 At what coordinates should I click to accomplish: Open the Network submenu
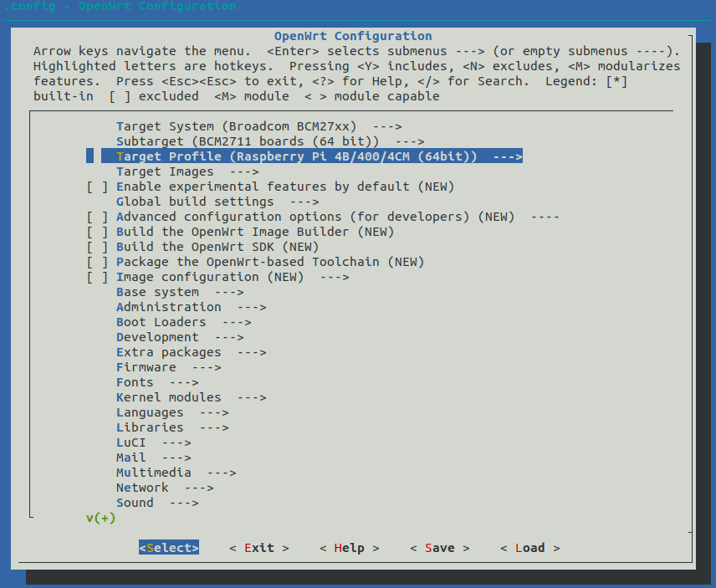pyautogui.click(x=165, y=488)
